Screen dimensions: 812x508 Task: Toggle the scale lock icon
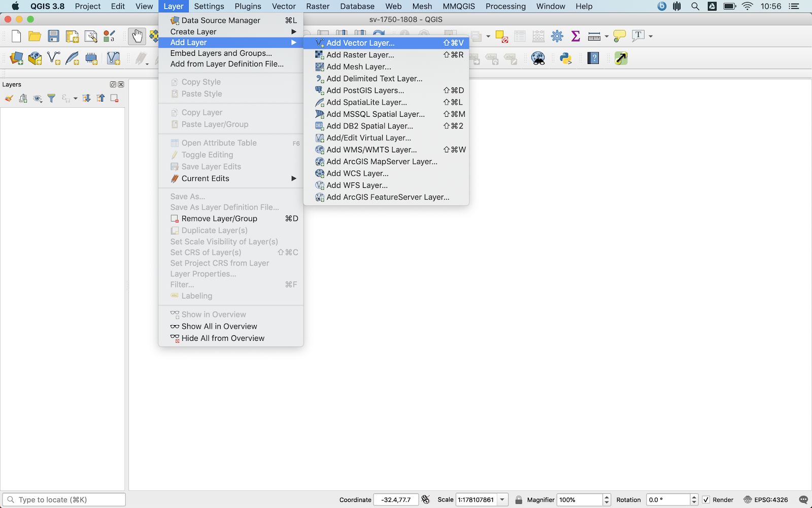click(x=519, y=500)
